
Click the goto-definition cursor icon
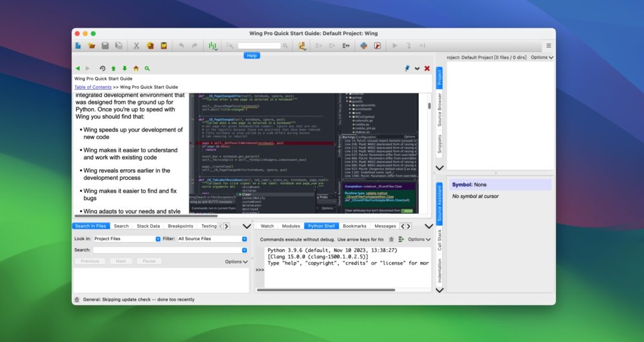[x=230, y=45]
